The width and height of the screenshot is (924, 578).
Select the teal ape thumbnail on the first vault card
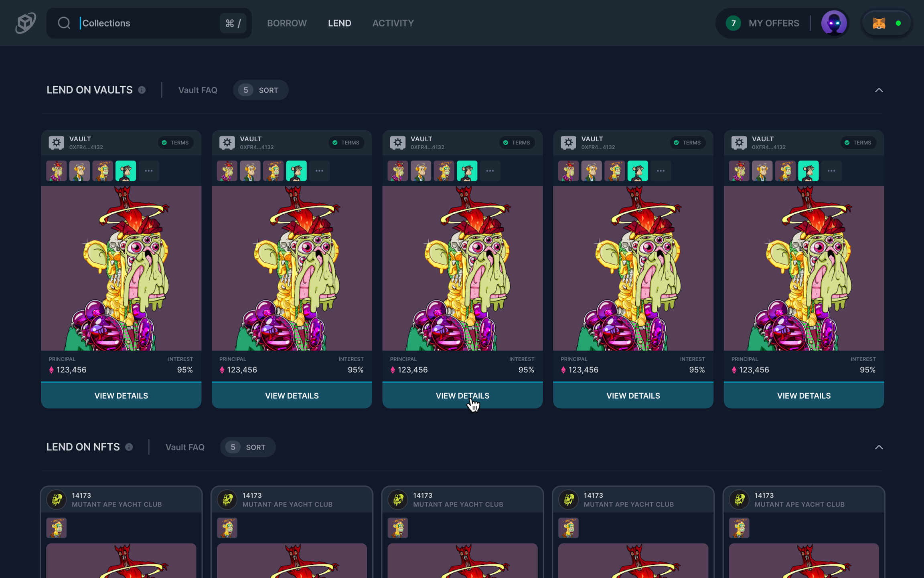126,171
